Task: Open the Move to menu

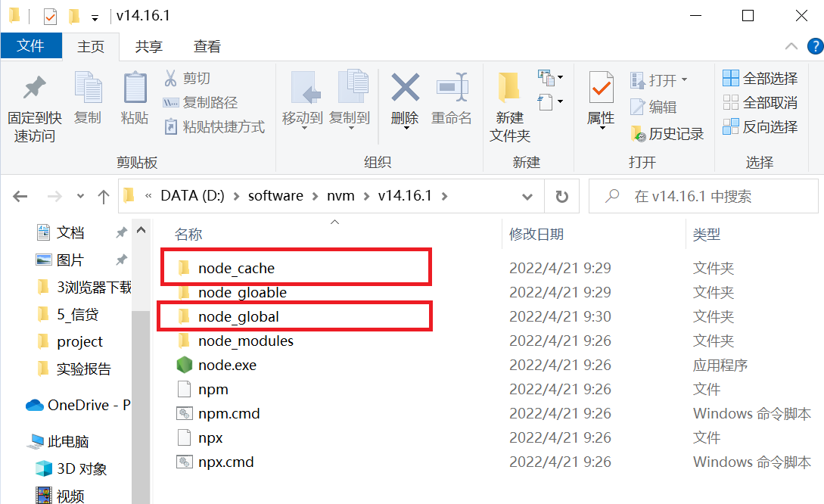Action: pyautogui.click(x=303, y=100)
